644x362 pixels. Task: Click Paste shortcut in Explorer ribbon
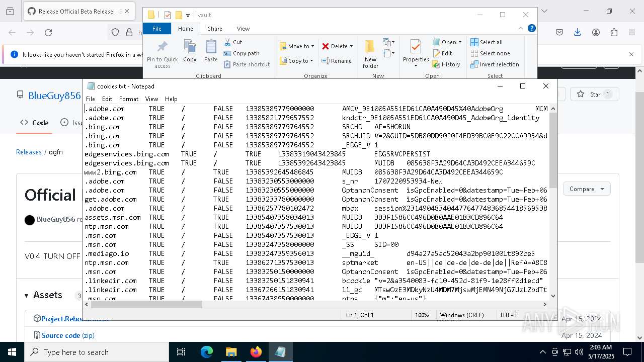[247, 64]
